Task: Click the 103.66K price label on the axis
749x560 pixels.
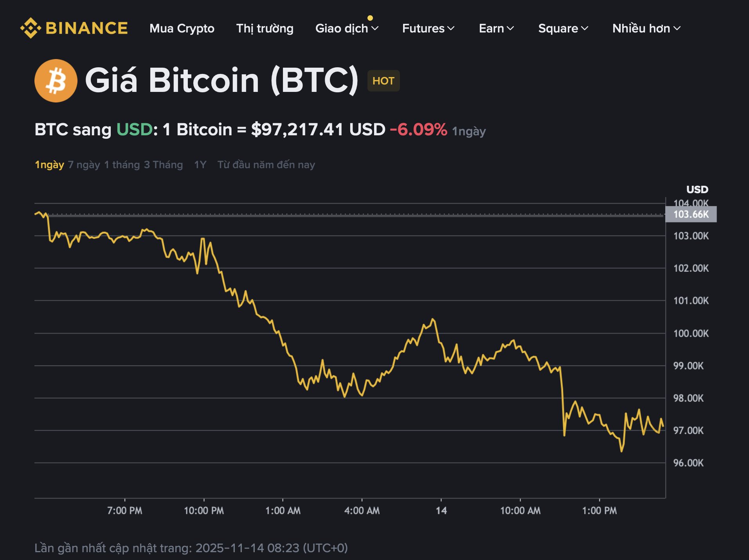Action: pos(690,214)
